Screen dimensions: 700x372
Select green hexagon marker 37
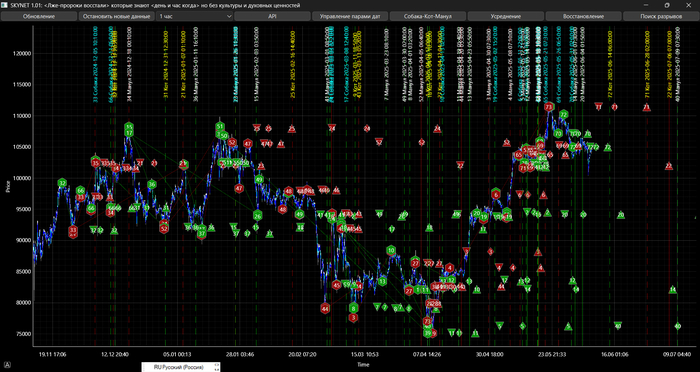(202, 233)
